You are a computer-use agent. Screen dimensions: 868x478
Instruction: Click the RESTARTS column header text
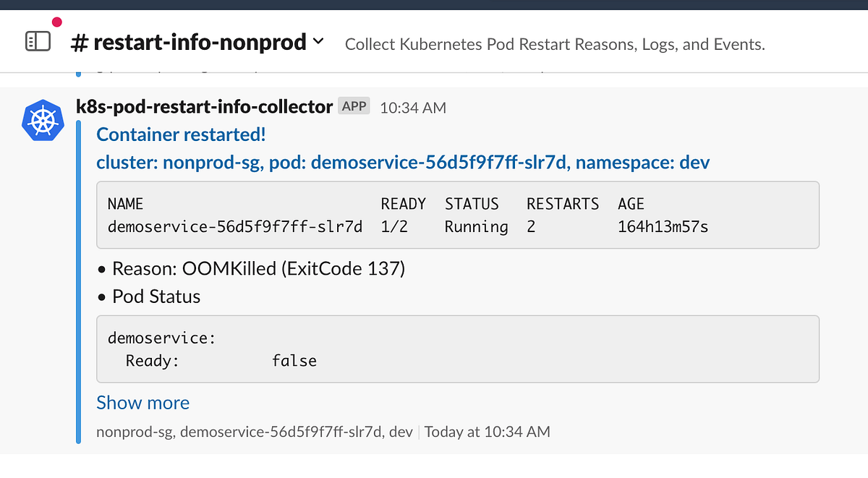point(562,204)
